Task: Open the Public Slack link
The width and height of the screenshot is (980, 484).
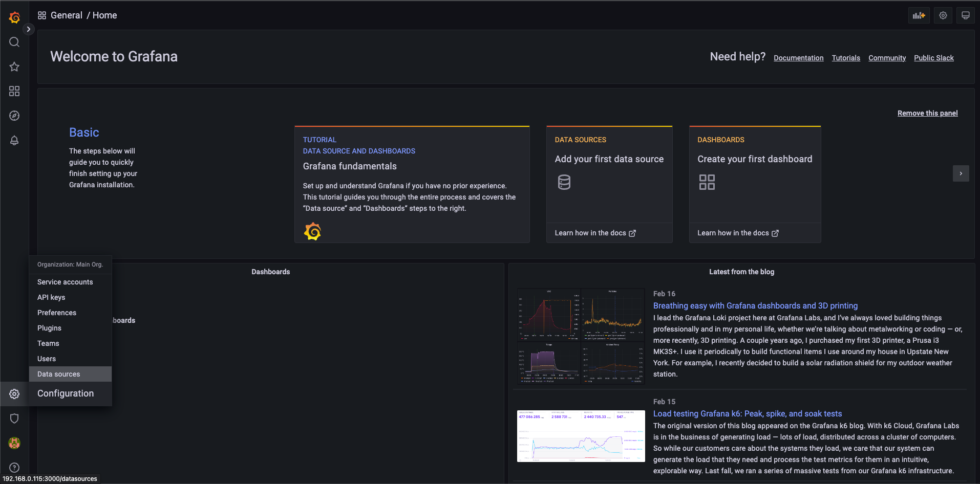Action: point(934,58)
